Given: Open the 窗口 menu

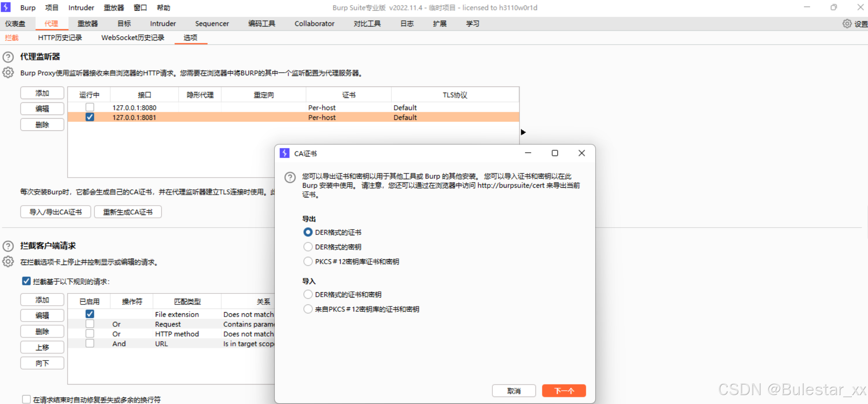Looking at the screenshot, I should (140, 8).
